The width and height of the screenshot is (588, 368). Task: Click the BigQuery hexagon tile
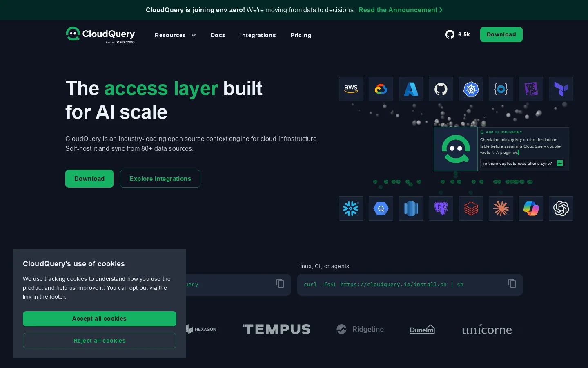pos(381,209)
